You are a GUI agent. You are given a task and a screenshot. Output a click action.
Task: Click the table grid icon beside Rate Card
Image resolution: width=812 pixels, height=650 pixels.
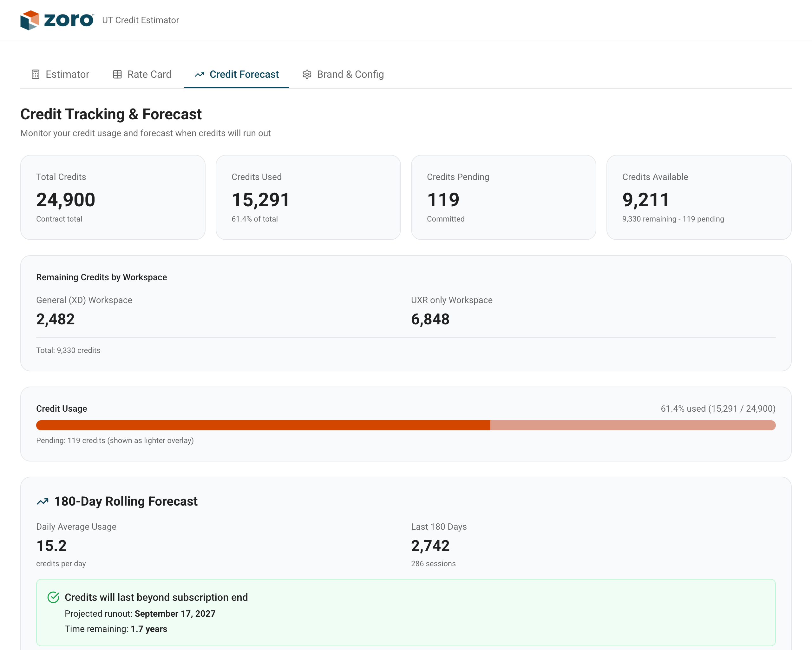[x=117, y=74]
